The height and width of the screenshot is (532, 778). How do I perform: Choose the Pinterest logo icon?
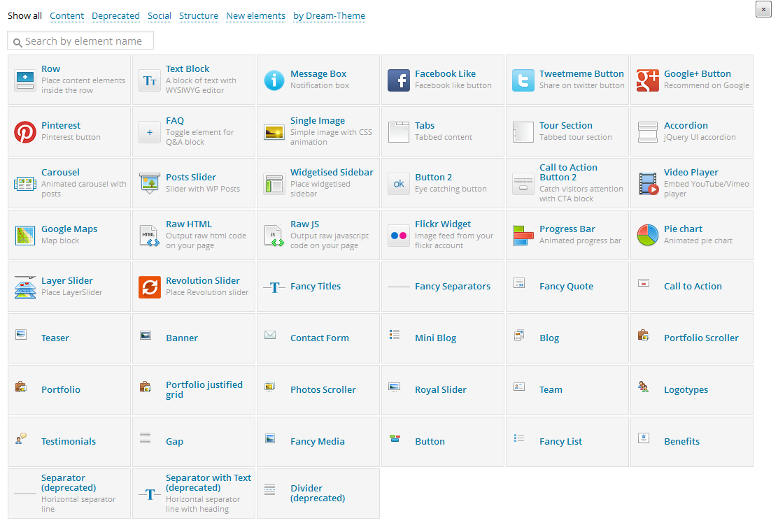[x=25, y=132]
